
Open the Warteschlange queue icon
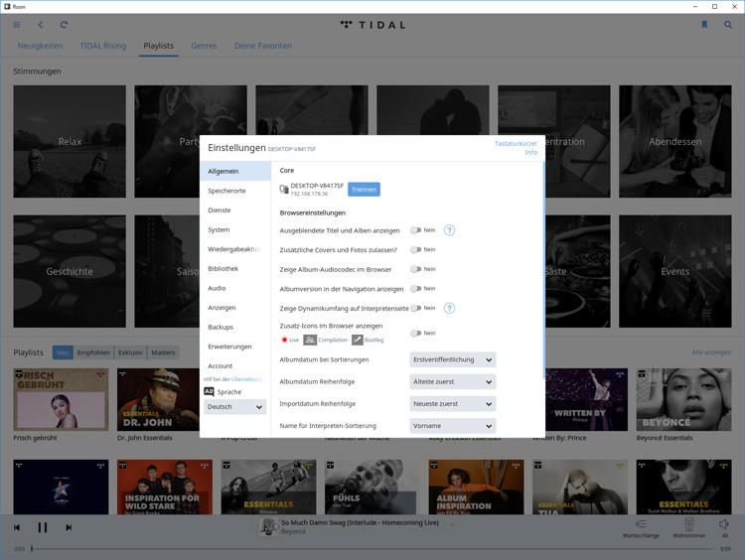click(x=641, y=524)
